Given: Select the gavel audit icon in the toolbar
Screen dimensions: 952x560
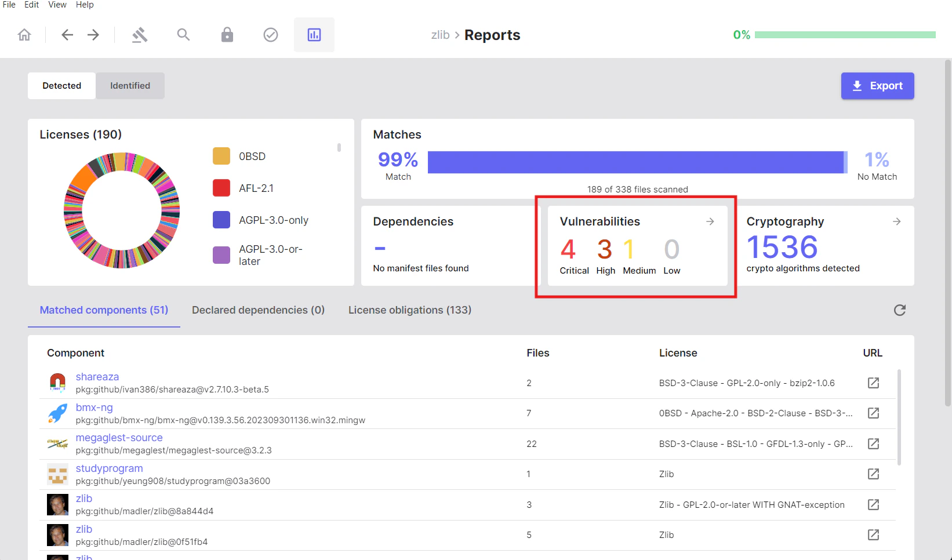Looking at the screenshot, I should click(x=140, y=34).
